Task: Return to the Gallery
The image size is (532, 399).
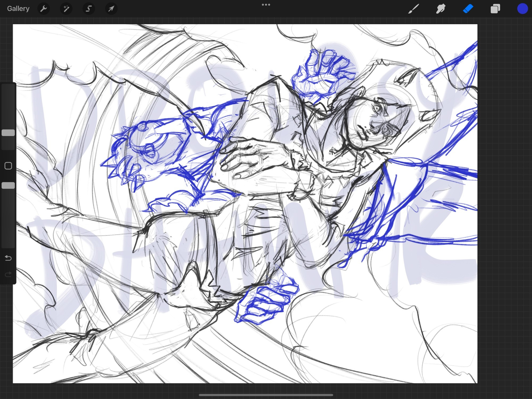Action: click(x=18, y=9)
